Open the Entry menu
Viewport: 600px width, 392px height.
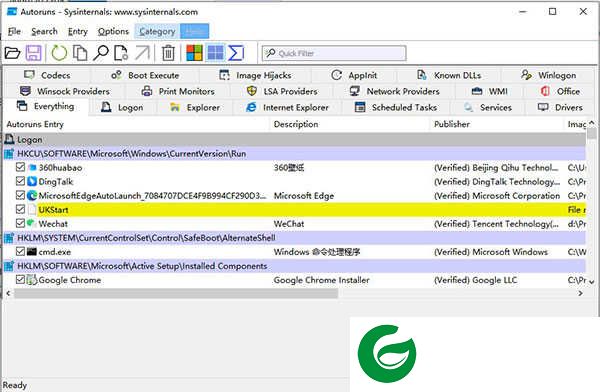pos(78,31)
